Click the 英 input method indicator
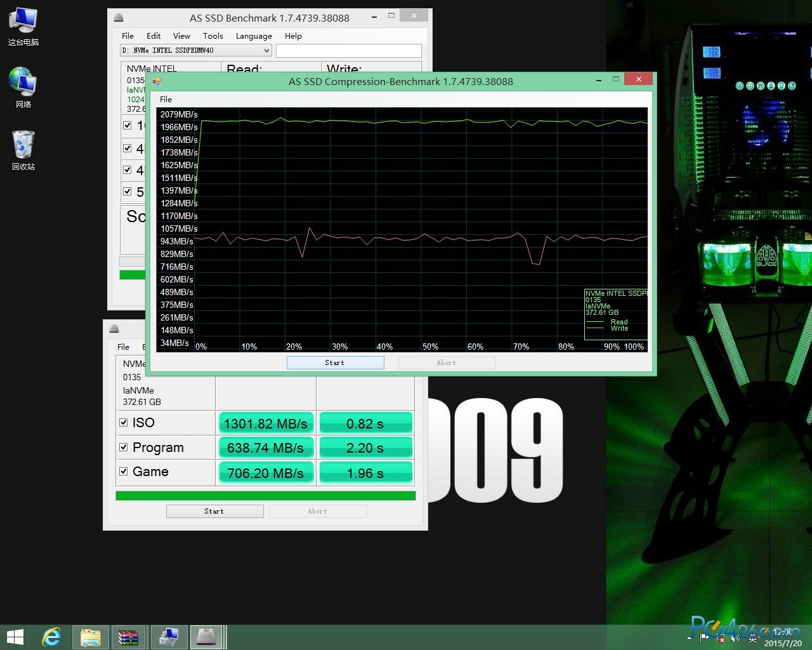The width and height of the screenshot is (812, 650). tap(753, 638)
